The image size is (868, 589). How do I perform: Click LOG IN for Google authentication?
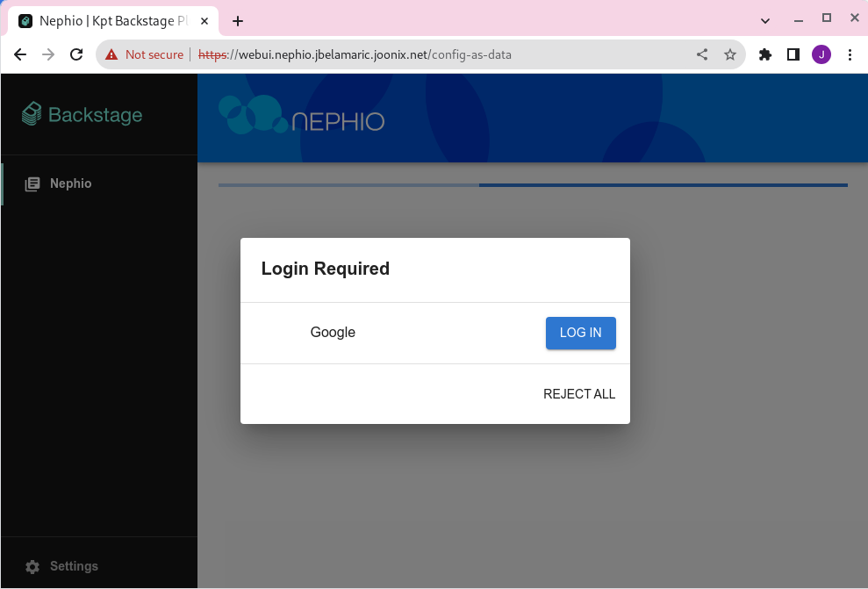(x=580, y=333)
